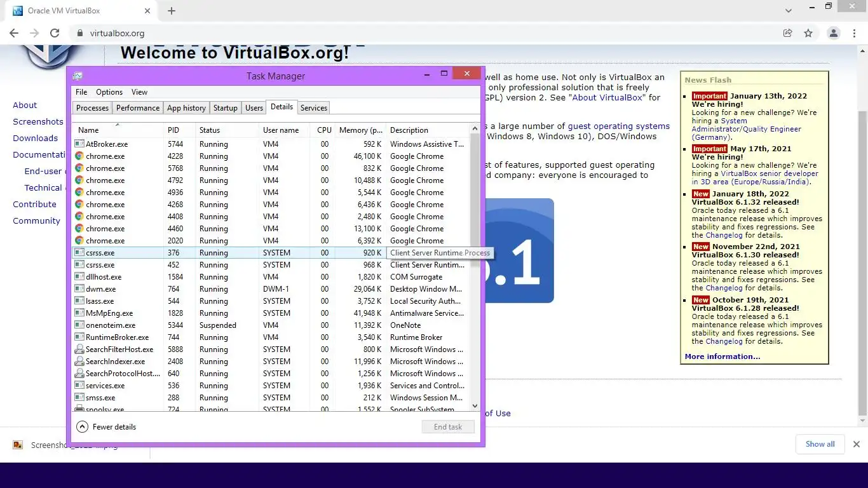Select csrss.exe icon with PID 452
Image resolution: width=868 pixels, height=488 pixels.
pos(79,265)
